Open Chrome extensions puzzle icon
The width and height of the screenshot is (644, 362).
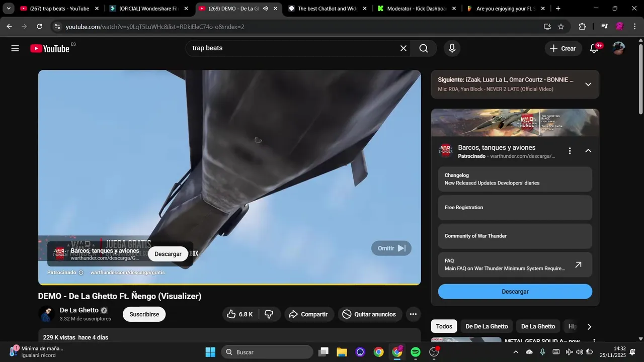coord(582,27)
